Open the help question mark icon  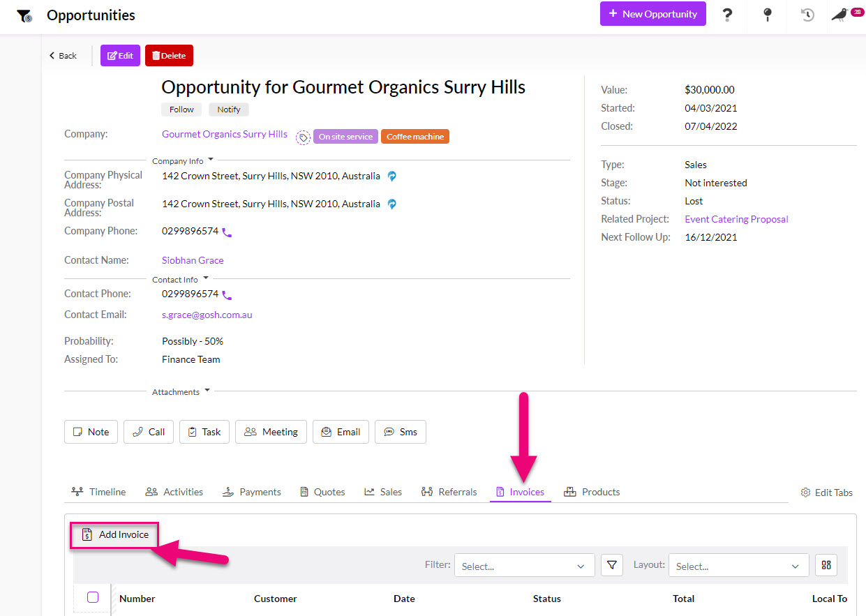[x=727, y=15]
